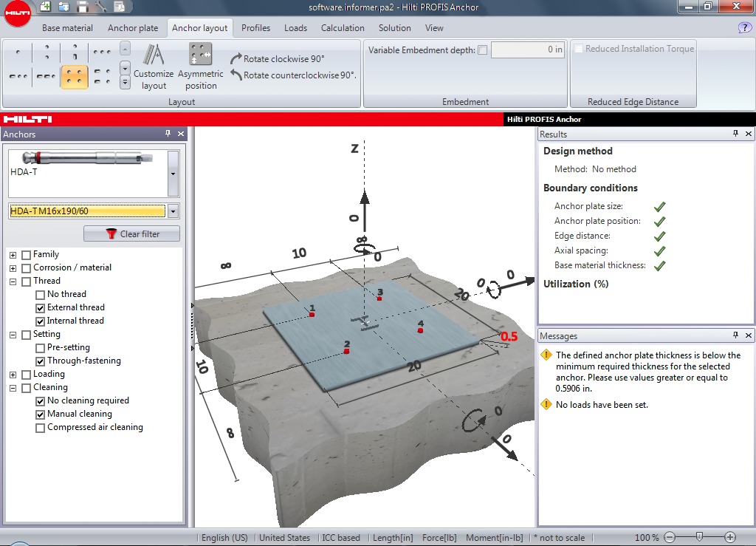Collapse the Thread tree node
756x546 pixels.
pos(13,281)
